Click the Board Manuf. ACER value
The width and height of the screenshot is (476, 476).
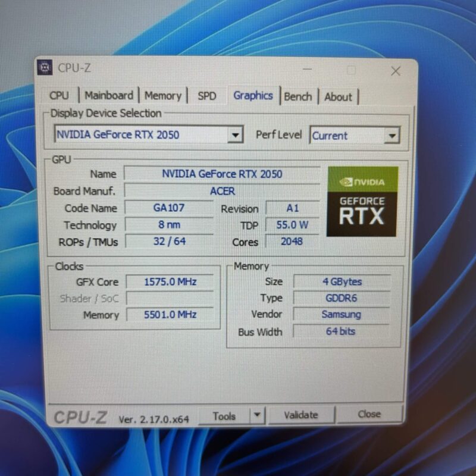222,191
